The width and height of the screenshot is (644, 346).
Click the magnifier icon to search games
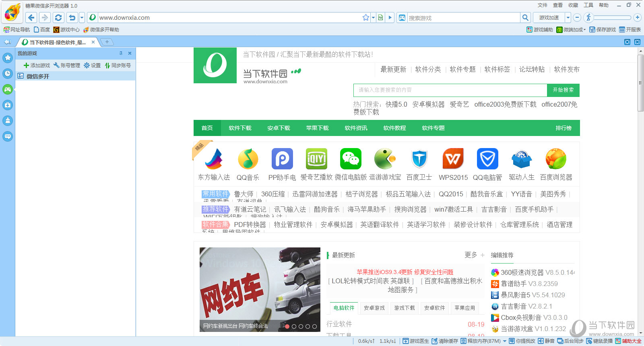pos(525,17)
